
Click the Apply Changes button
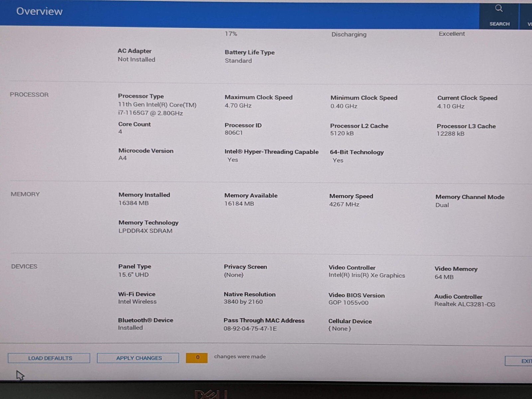click(x=138, y=358)
